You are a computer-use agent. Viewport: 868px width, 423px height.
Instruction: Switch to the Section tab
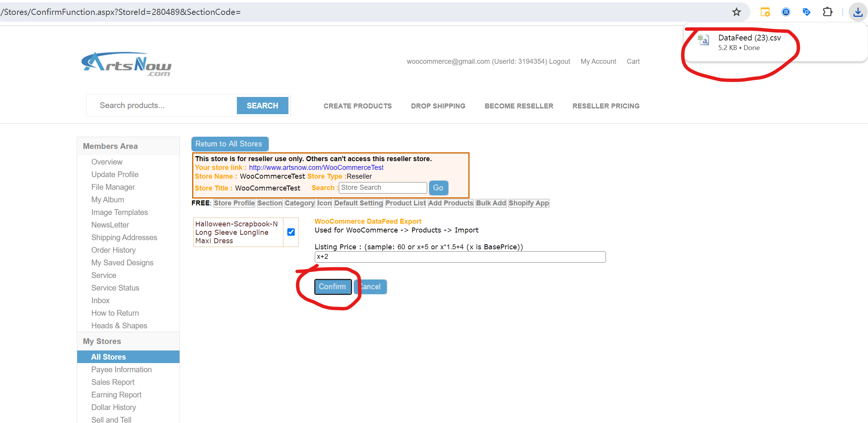(270, 203)
